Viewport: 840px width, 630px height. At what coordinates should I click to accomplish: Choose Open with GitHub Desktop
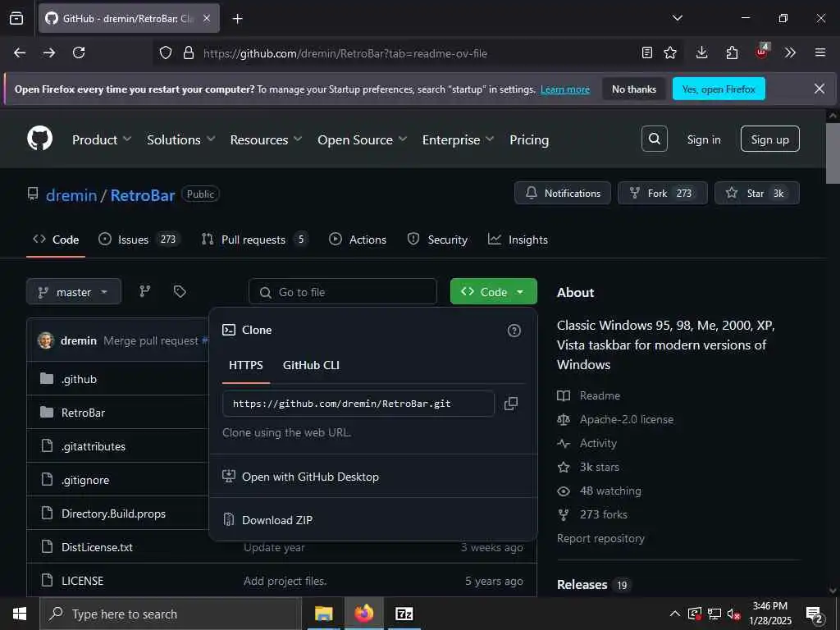[x=310, y=477]
